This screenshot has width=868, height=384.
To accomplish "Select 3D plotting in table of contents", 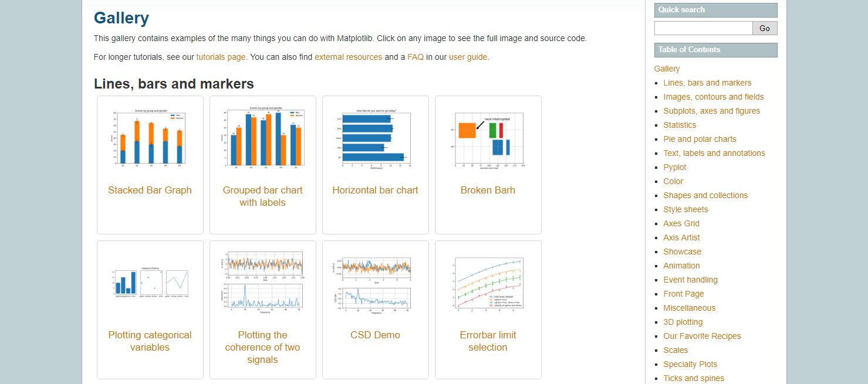I will pos(683,322).
